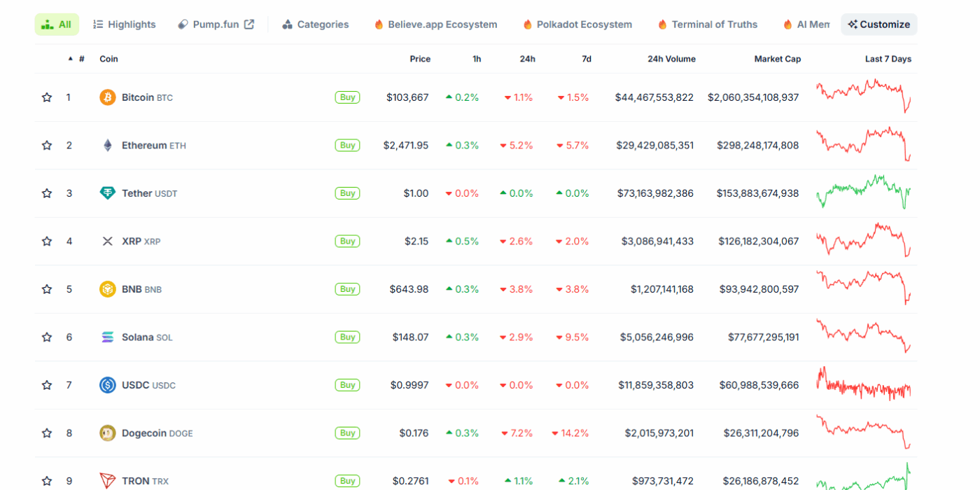Viewport: 980px width, 490px height.
Task: Click the Solana logo icon
Action: pyautogui.click(x=107, y=337)
